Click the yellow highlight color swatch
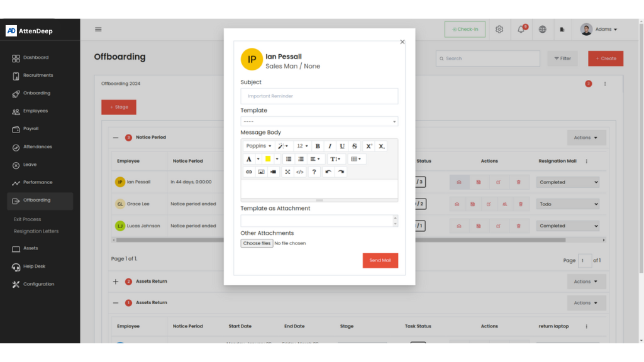The width and height of the screenshot is (644, 362). (268, 159)
